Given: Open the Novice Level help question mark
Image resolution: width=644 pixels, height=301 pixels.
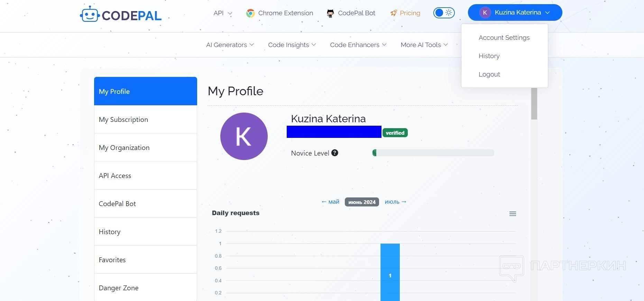Looking at the screenshot, I should (335, 153).
